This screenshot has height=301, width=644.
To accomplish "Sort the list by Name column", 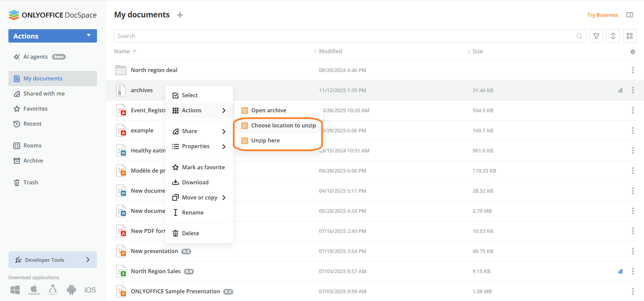I will click(x=125, y=51).
